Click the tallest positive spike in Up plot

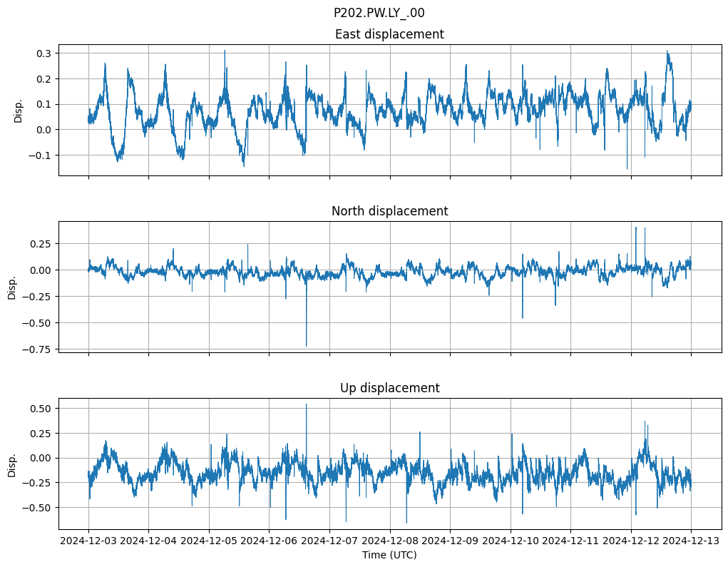[x=307, y=405]
